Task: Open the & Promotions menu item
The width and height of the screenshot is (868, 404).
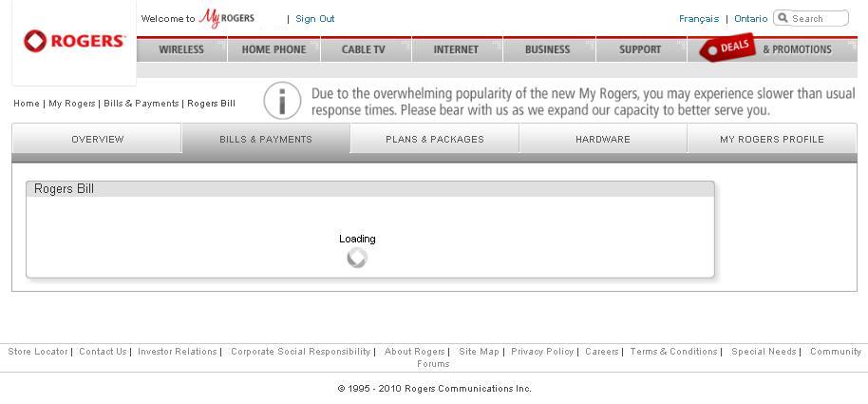Action: pyautogui.click(x=797, y=49)
